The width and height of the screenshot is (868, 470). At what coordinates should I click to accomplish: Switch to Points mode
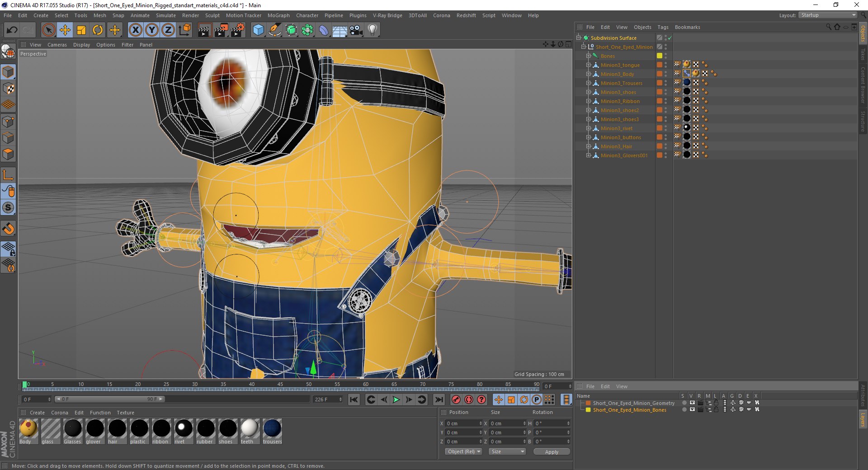click(x=8, y=122)
